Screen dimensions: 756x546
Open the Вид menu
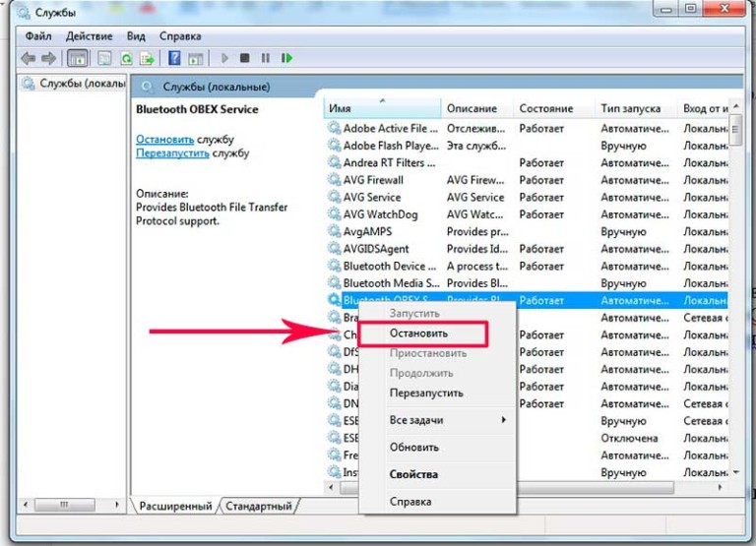tap(136, 34)
